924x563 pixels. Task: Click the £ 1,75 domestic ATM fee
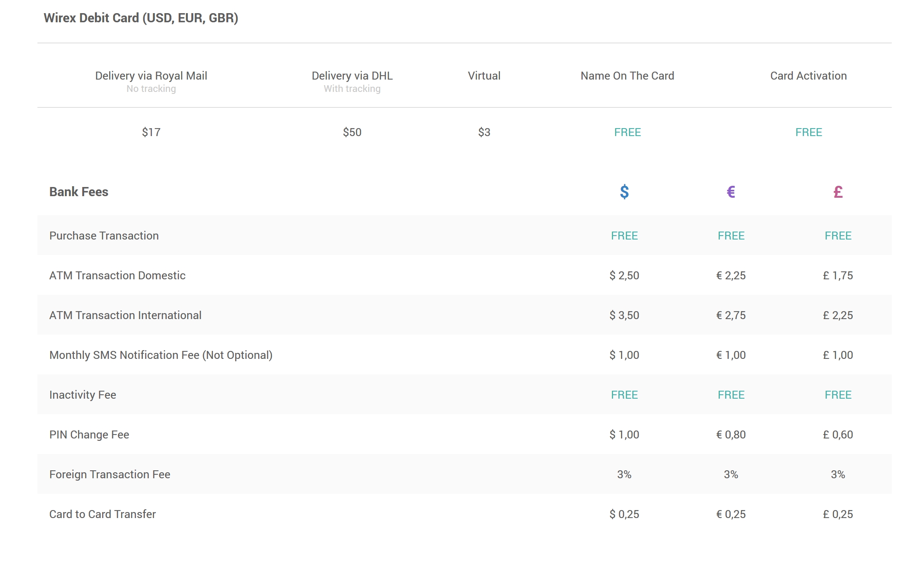pyautogui.click(x=838, y=275)
